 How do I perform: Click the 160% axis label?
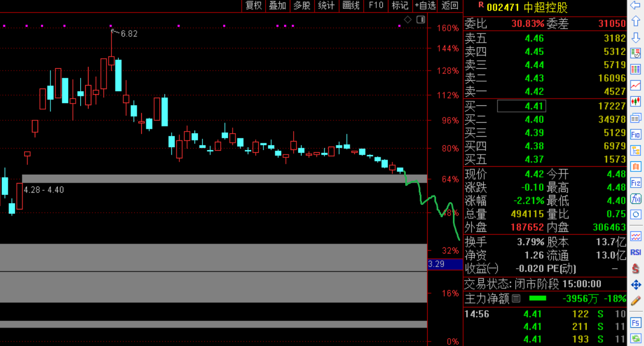tap(448, 29)
